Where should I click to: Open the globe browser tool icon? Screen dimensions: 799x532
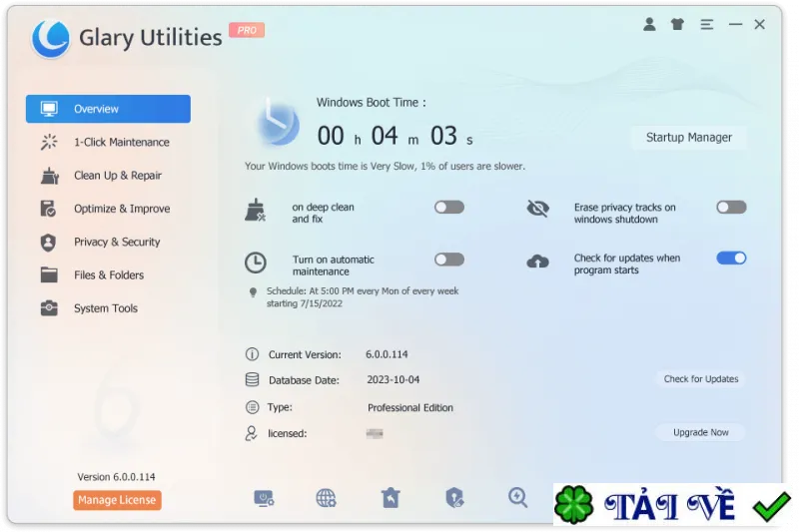click(326, 498)
